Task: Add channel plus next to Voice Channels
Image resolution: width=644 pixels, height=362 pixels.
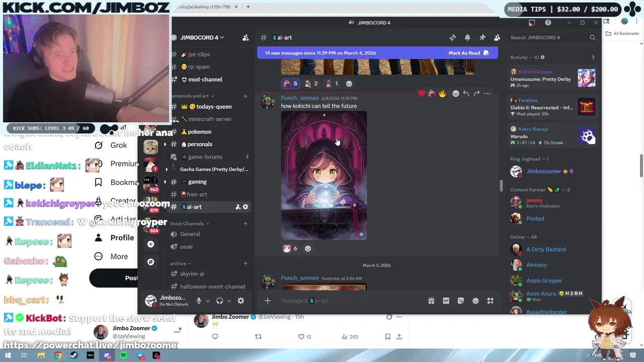Action: pos(246,224)
